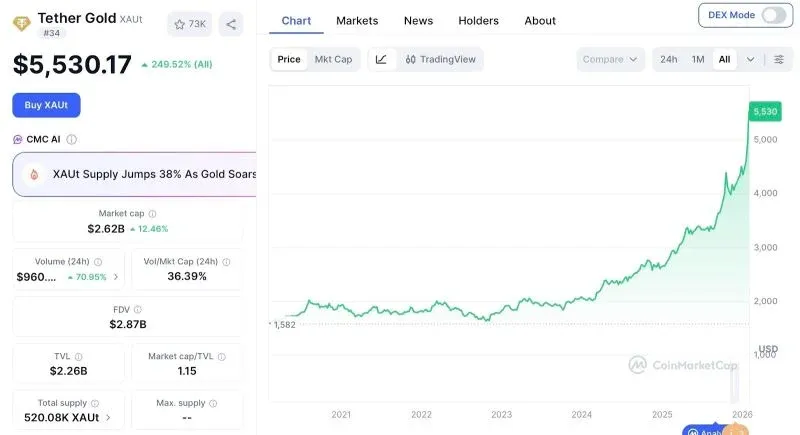This screenshot has height=435, width=800.
Task: Enable the DEX Mode toggle
Action: pos(774,15)
